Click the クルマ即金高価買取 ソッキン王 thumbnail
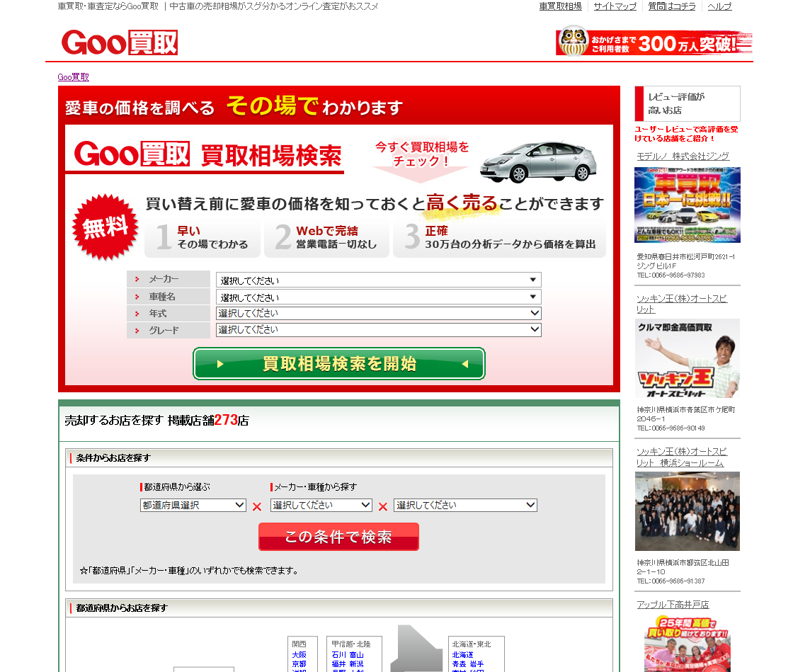The height and width of the screenshot is (672, 810). pos(688,358)
